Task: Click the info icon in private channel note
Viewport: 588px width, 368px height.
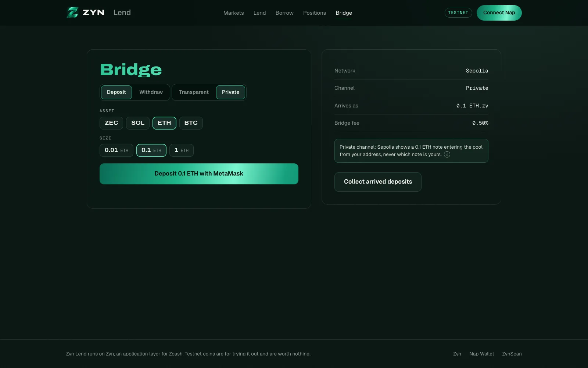Action: pos(447,155)
